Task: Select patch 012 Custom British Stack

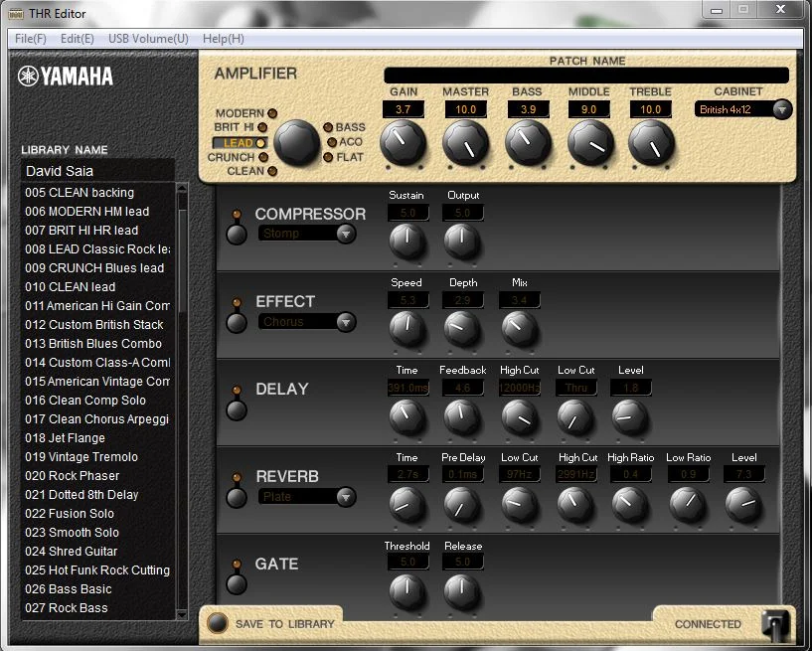Action: 97,325
